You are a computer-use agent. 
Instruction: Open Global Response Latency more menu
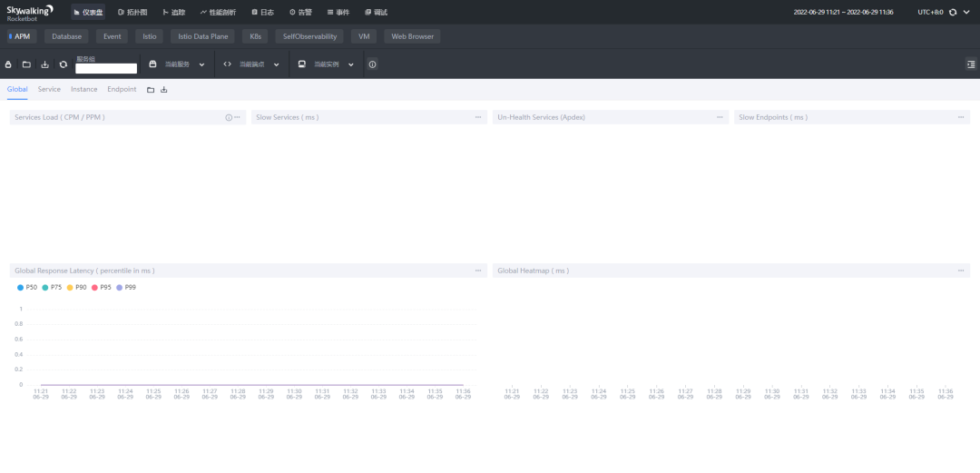[x=478, y=271]
